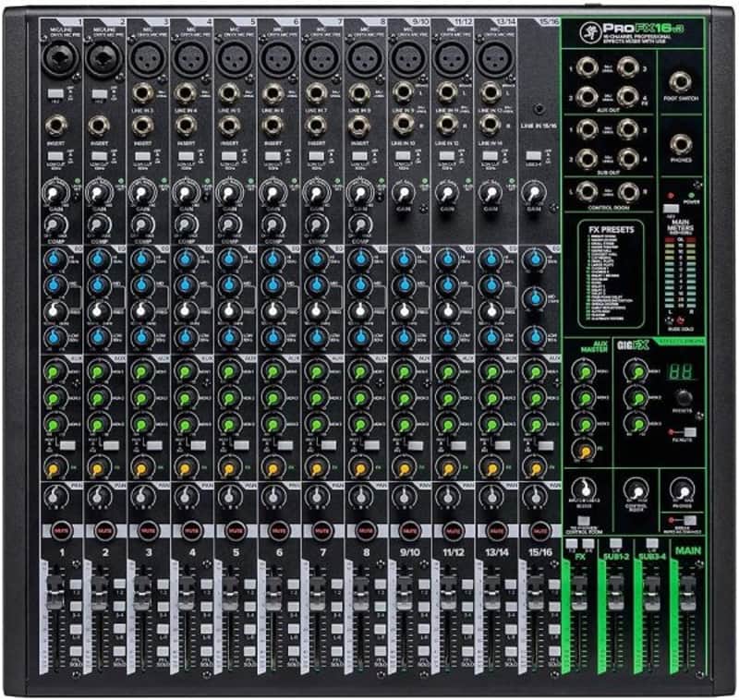The height and width of the screenshot is (700, 739).
Task: Mute channel 5
Action: point(235,531)
